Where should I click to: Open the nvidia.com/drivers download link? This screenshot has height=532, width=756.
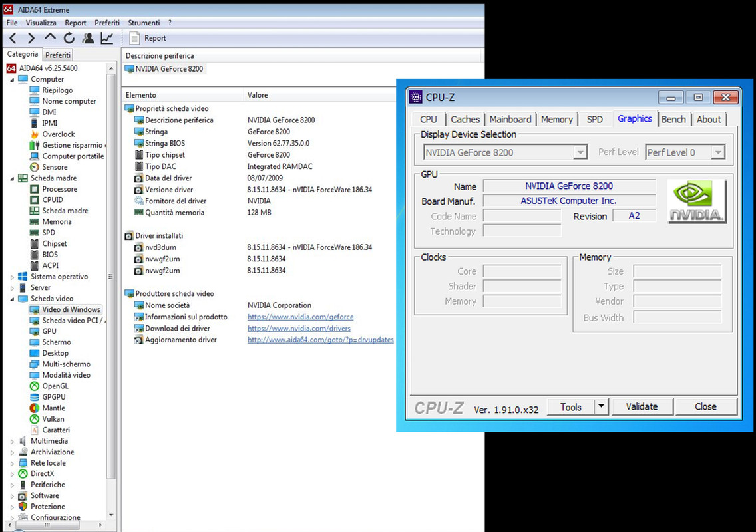[299, 328]
